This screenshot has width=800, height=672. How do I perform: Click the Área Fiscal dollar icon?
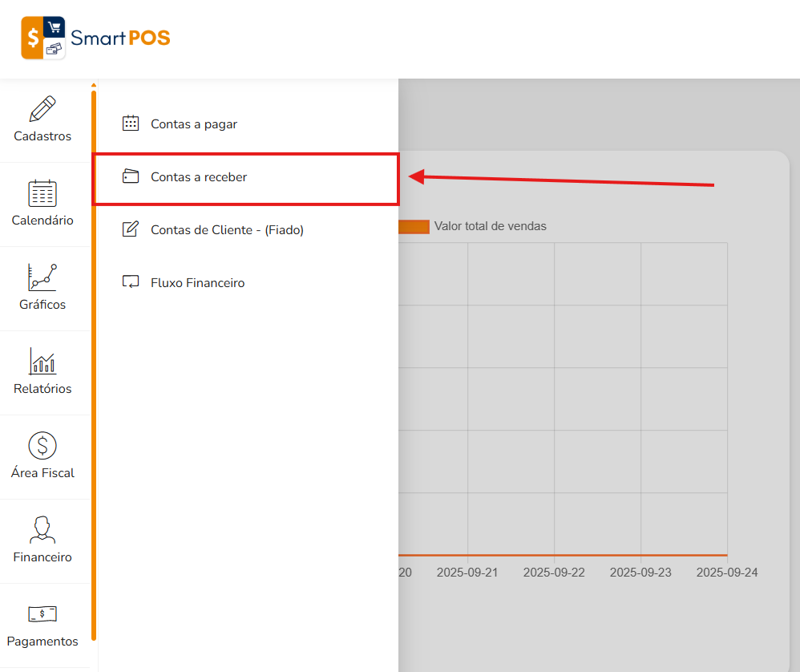(x=42, y=445)
